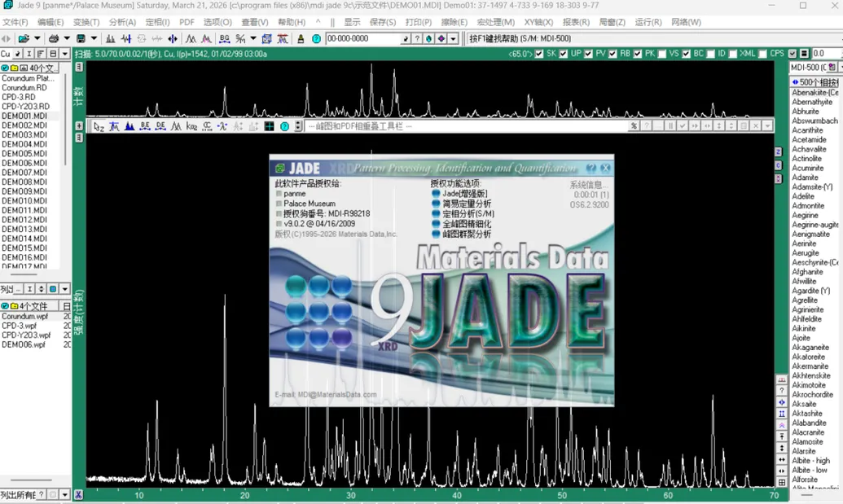Click the red pattern overlay icon
The image size is (843, 504).
(x=283, y=39)
